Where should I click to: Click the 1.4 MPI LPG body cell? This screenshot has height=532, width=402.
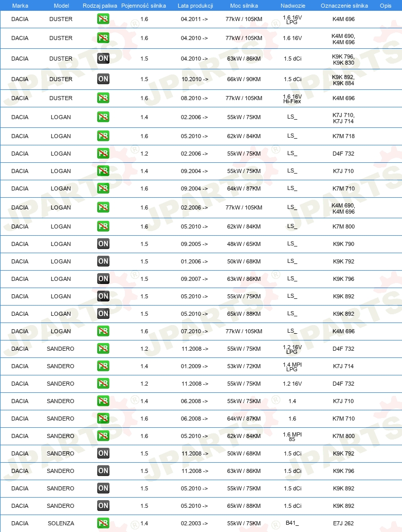(292, 367)
